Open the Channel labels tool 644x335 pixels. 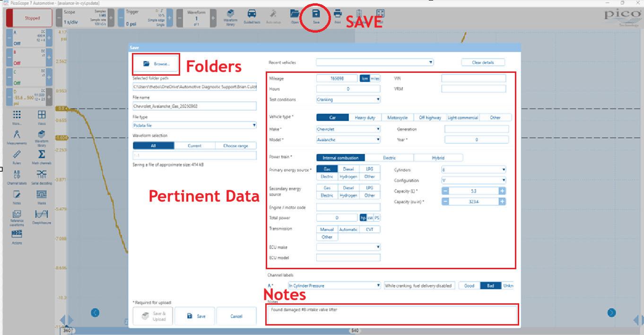point(17,176)
